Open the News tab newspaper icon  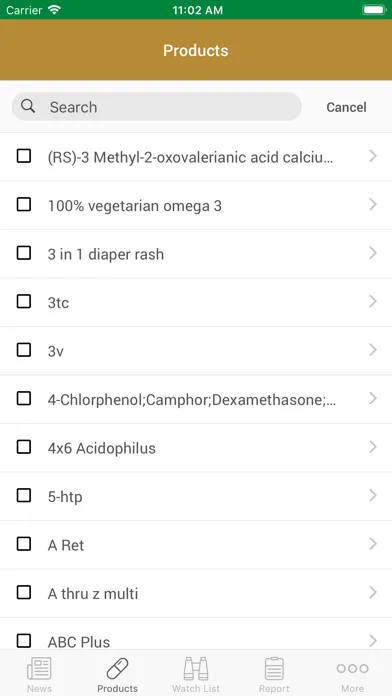click(39, 668)
